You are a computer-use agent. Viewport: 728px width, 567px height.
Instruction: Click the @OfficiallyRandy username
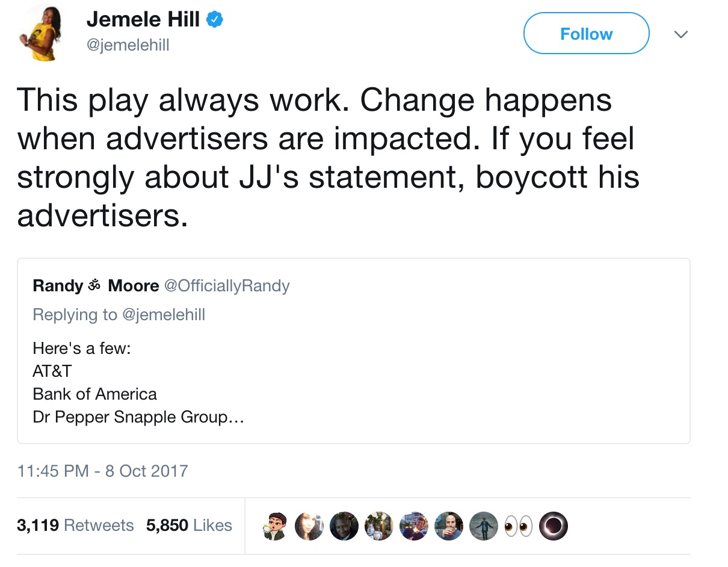click(x=228, y=285)
